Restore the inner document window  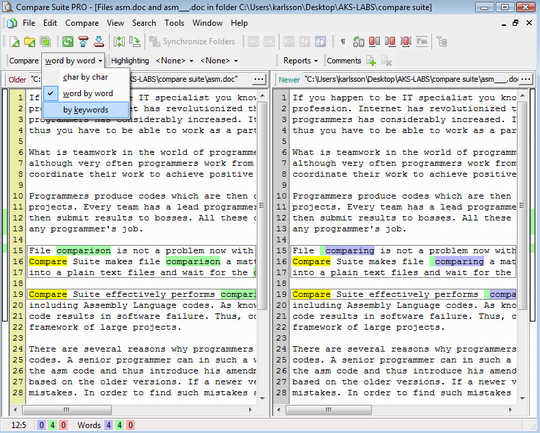click(516, 23)
